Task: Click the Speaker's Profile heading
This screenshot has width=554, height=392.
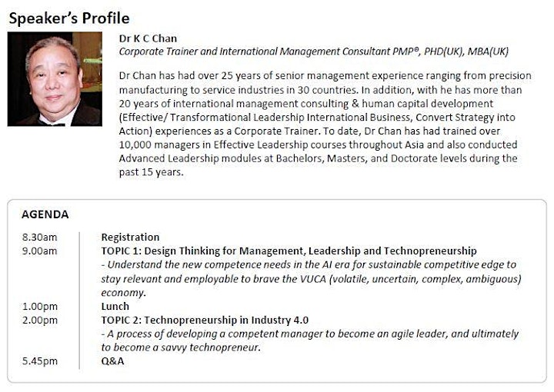Action: click(69, 18)
